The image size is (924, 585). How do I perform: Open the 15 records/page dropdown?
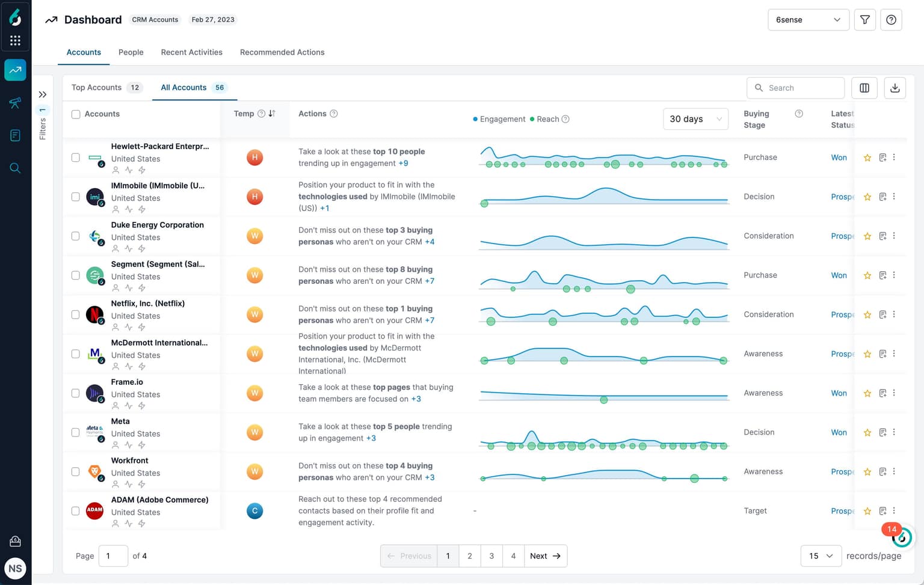(821, 556)
